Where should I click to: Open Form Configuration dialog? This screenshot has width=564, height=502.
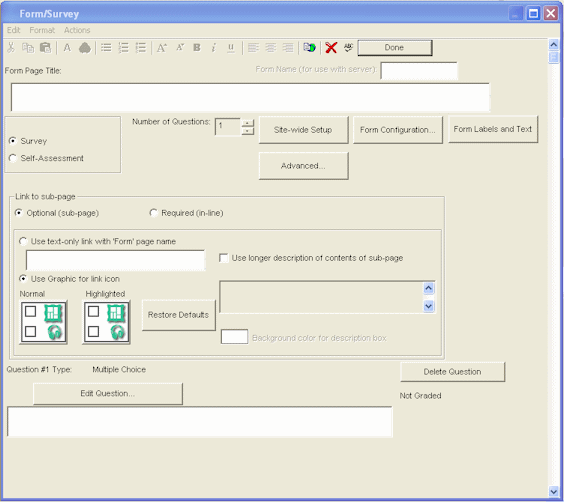(397, 130)
